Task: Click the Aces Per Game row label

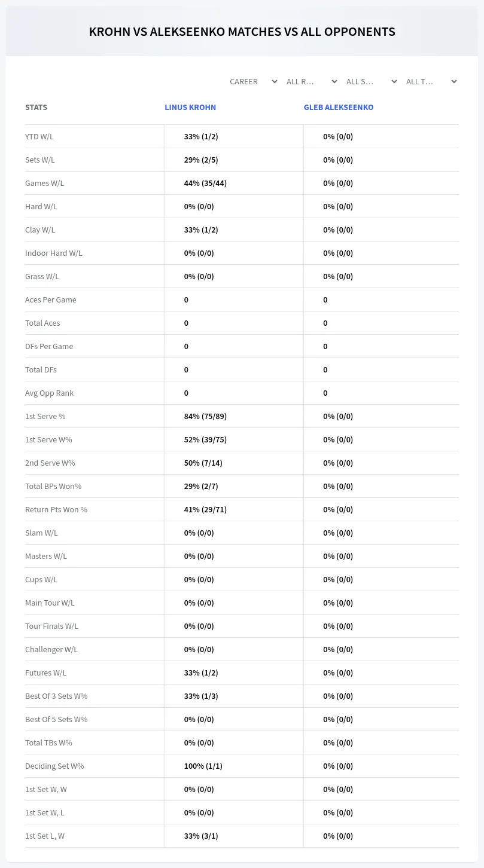Action: [x=51, y=299]
